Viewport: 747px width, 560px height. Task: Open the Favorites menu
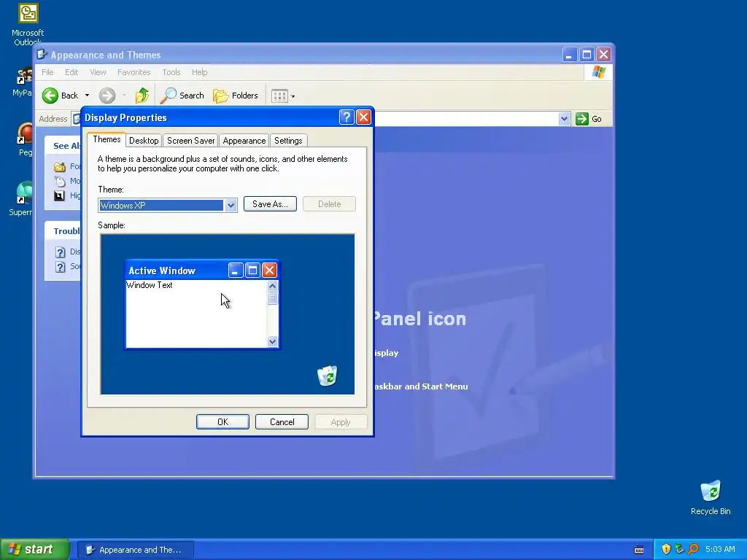(x=134, y=72)
